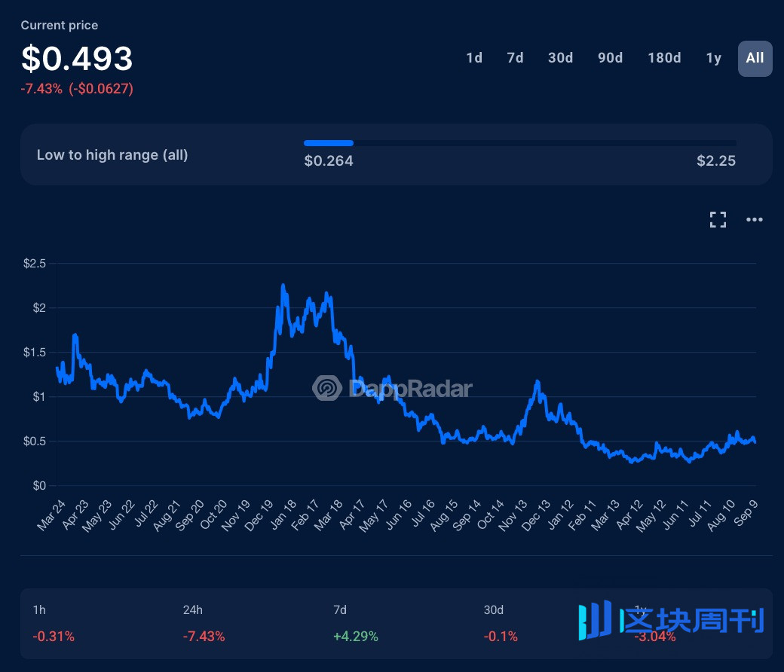This screenshot has width=784, height=672.
Task: Switch to the 7d time range
Action: (x=515, y=58)
